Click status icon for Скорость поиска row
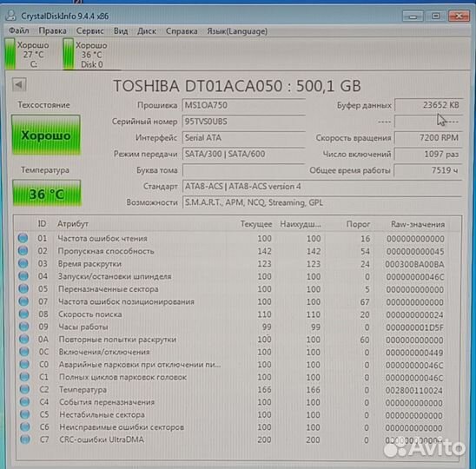 [23, 314]
